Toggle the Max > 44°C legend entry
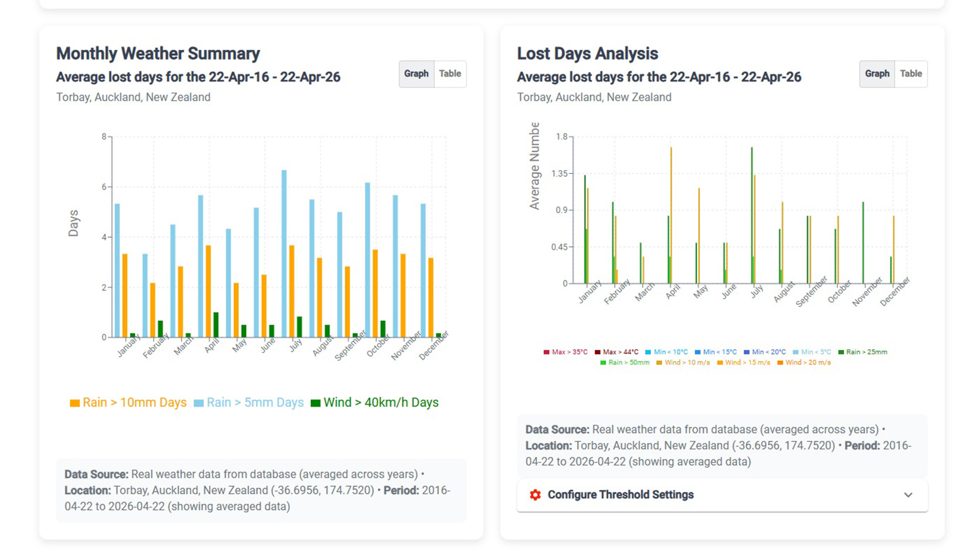This screenshot has height=551, width=980. [616, 352]
